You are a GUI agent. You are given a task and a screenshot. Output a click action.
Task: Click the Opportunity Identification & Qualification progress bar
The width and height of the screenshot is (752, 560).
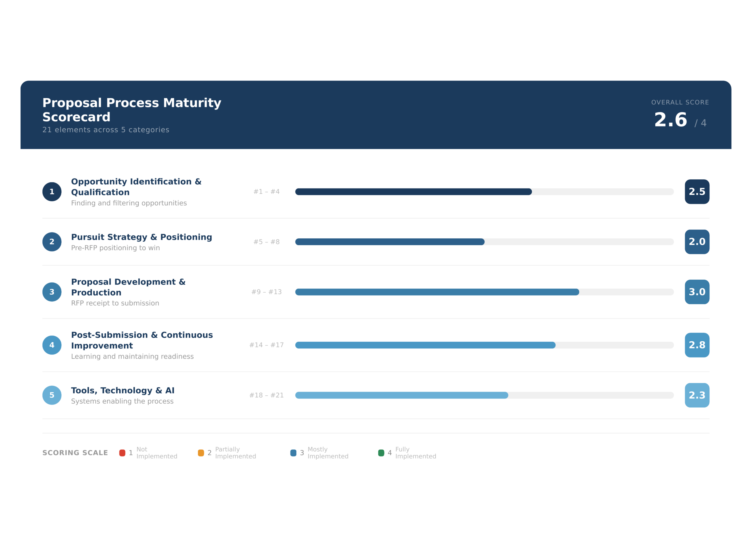click(484, 192)
